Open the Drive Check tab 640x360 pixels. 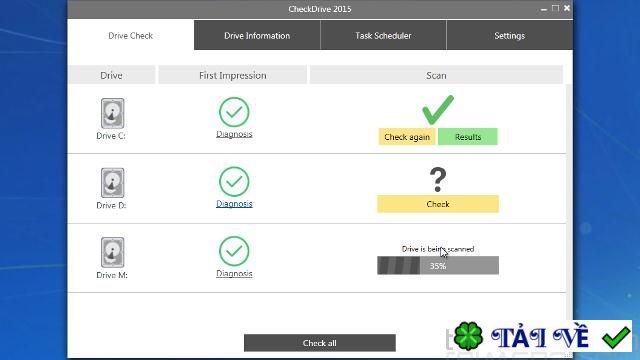click(131, 36)
